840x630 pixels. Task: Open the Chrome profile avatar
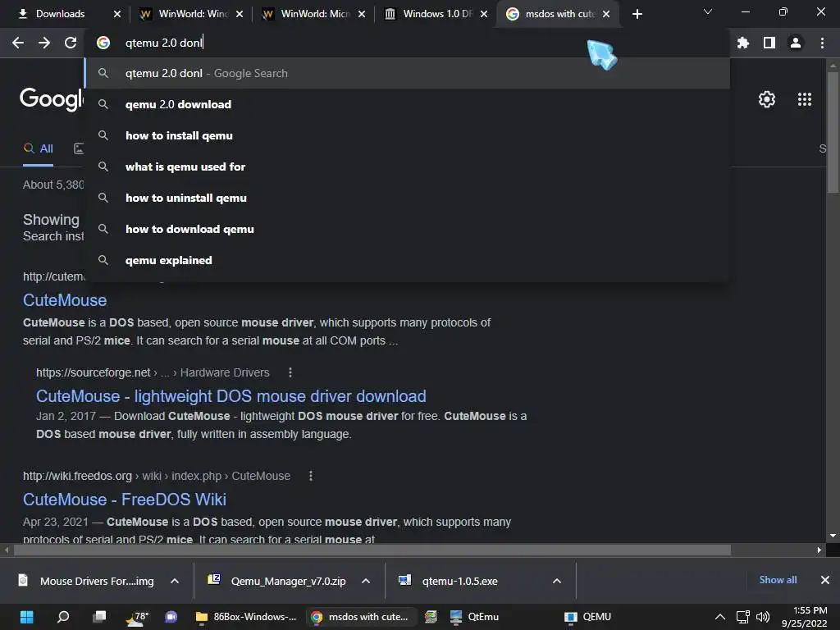(796, 43)
